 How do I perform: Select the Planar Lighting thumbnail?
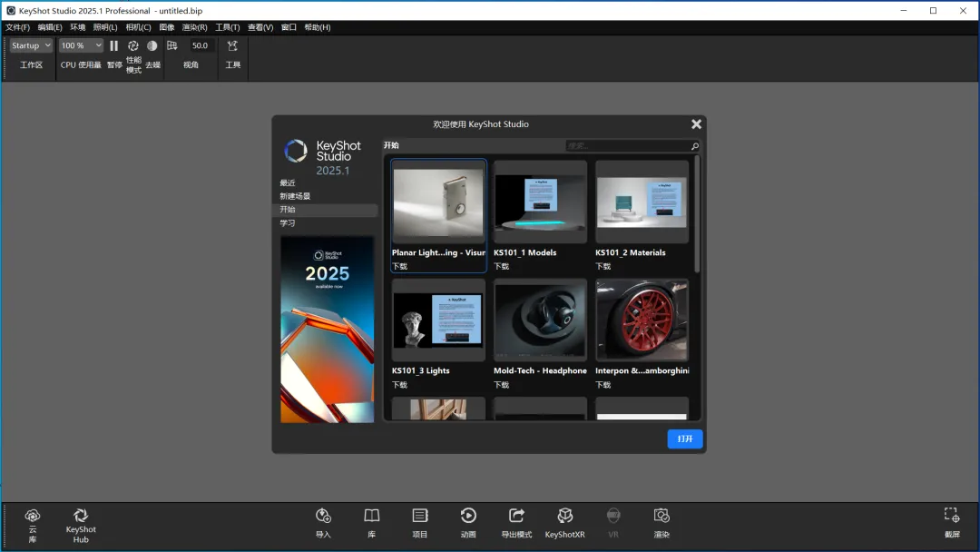tap(438, 202)
